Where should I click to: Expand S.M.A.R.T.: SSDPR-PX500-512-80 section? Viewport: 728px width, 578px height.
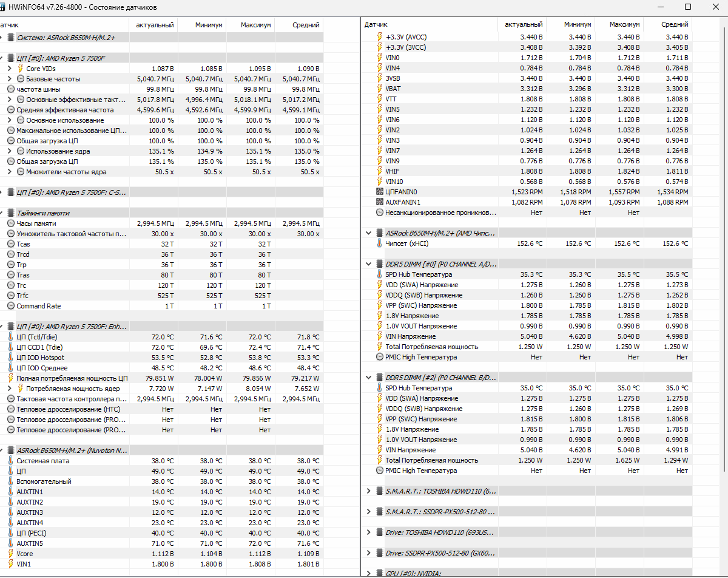(369, 512)
